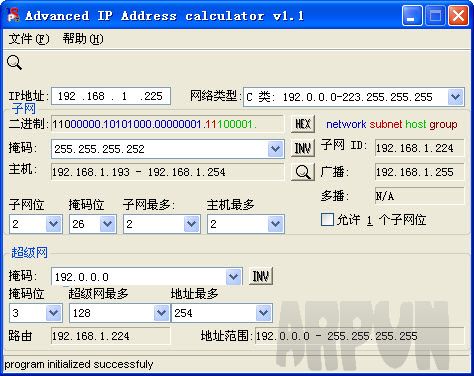
Task: Click the blue 'network' legend word
Action: coord(346,124)
